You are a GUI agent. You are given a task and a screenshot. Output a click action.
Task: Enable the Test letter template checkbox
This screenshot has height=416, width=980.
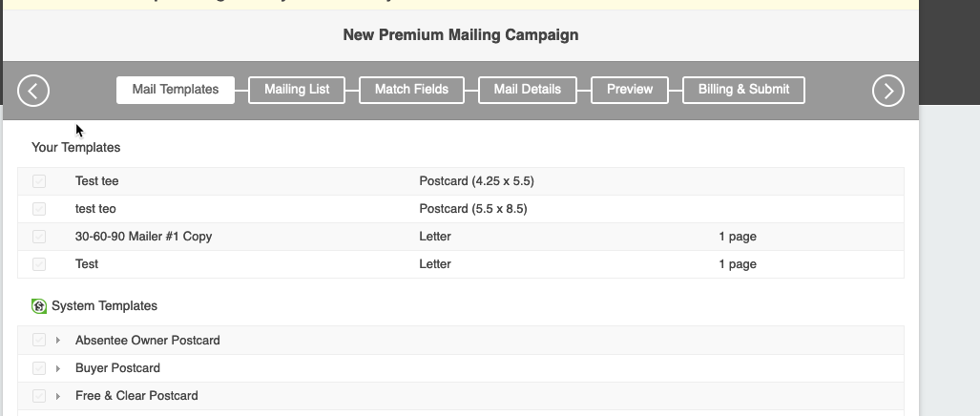pyautogui.click(x=39, y=264)
